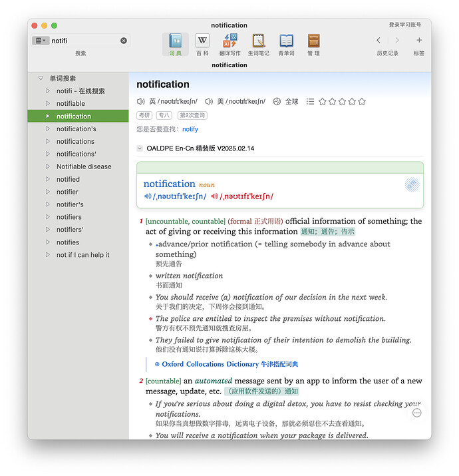The height and width of the screenshot is (476, 459).
Task: Select the 词典 dictionary tab
Action: (x=175, y=45)
